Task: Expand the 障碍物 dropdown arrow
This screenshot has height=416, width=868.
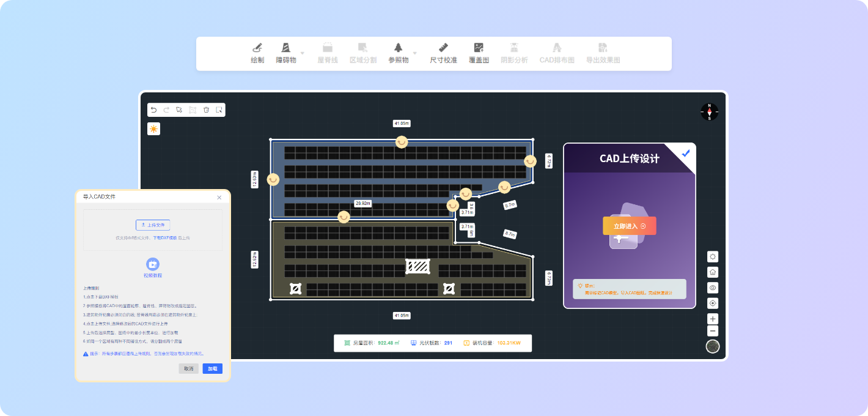Action: [x=302, y=53]
